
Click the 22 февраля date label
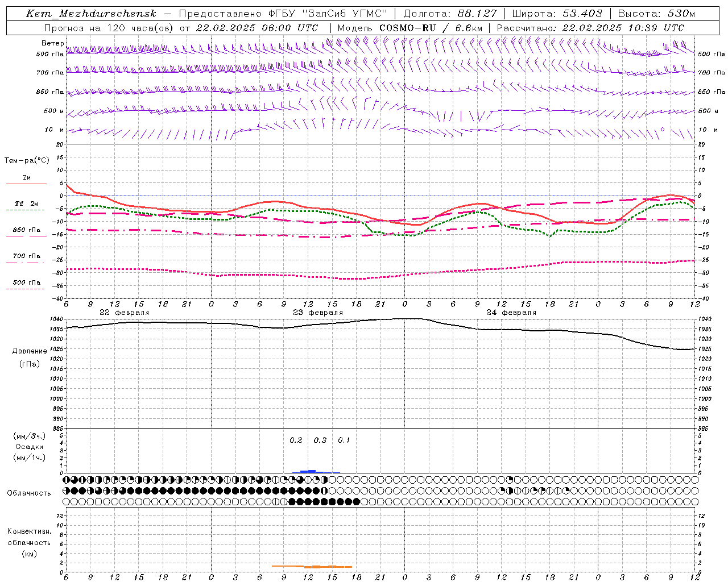click(124, 312)
